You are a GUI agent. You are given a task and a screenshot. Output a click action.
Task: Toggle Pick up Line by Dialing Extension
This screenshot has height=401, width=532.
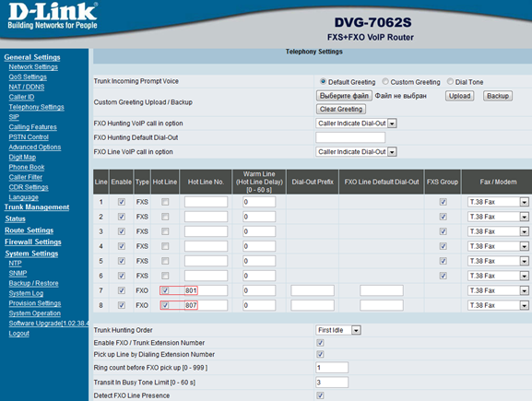[320, 354]
